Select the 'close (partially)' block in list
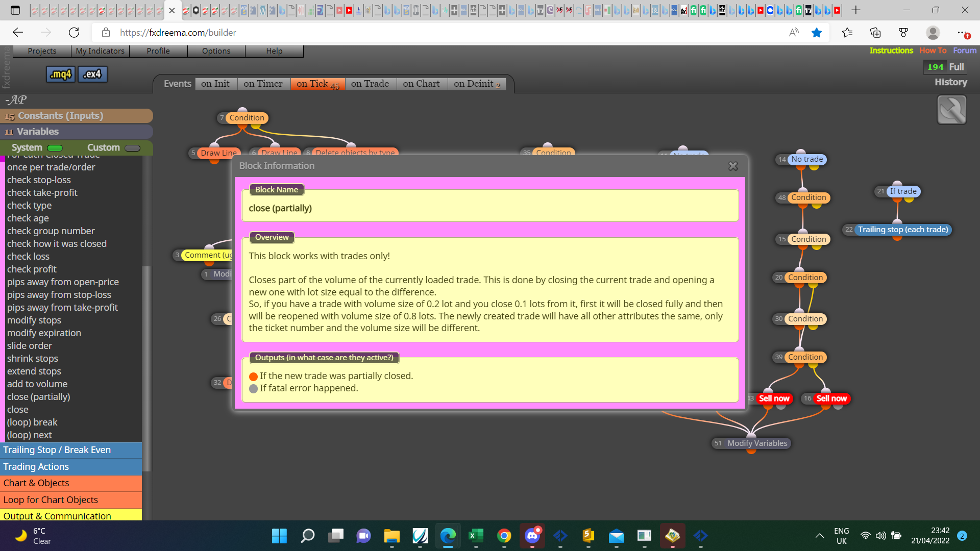Image resolution: width=980 pixels, height=551 pixels. [38, 397]
